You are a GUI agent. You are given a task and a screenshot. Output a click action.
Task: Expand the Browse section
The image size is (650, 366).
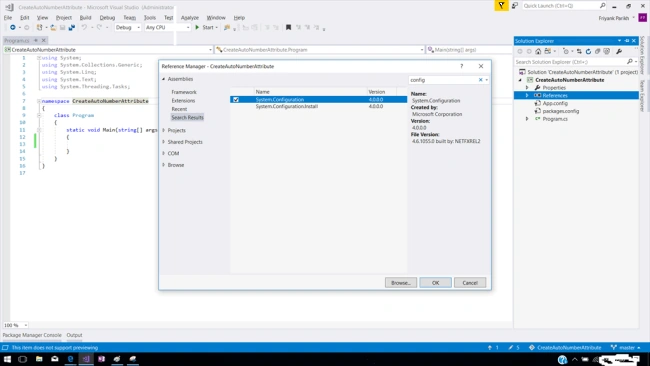click(x=164, y=165)
